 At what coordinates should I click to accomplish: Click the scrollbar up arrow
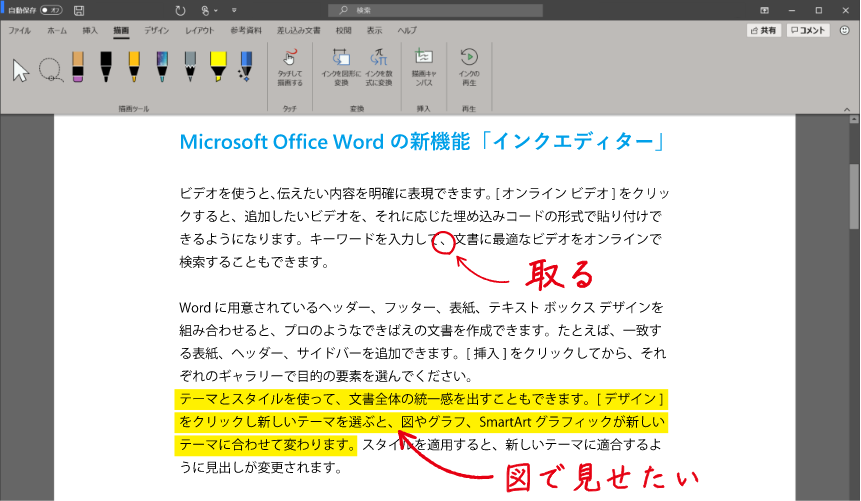coord(854,119)
